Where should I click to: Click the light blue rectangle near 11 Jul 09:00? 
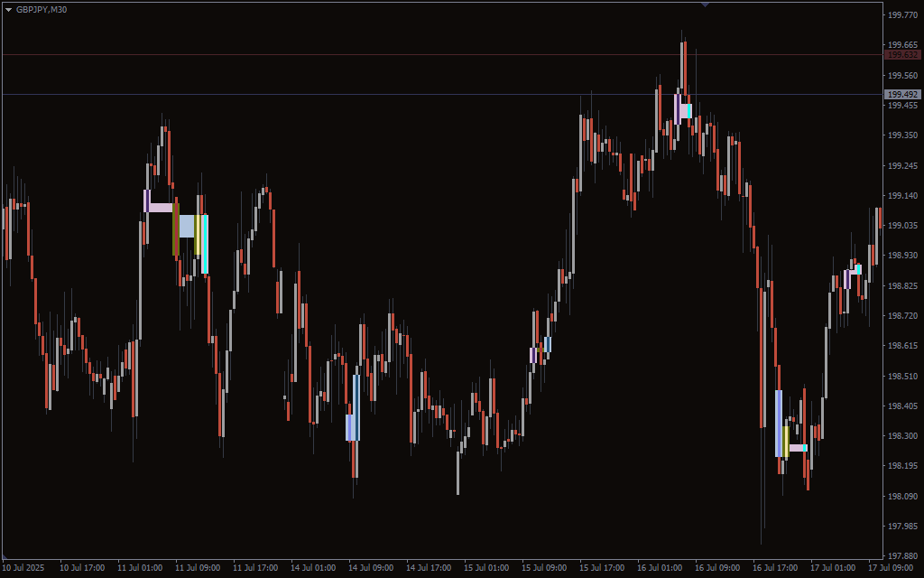186,226
